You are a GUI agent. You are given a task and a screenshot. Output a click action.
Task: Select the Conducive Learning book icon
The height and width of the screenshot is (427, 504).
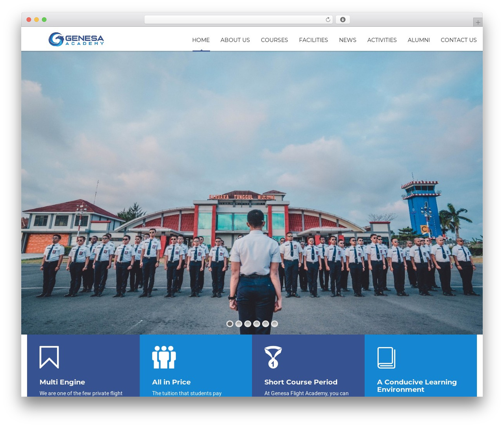point(386,358)
